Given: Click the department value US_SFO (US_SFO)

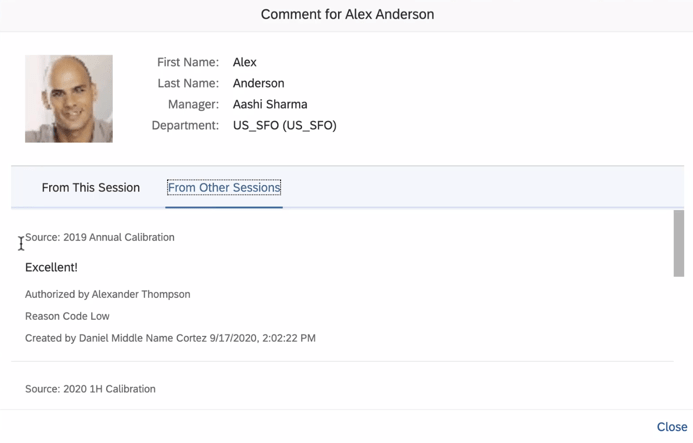Looking at the screenshot, I should pos(284,125).
